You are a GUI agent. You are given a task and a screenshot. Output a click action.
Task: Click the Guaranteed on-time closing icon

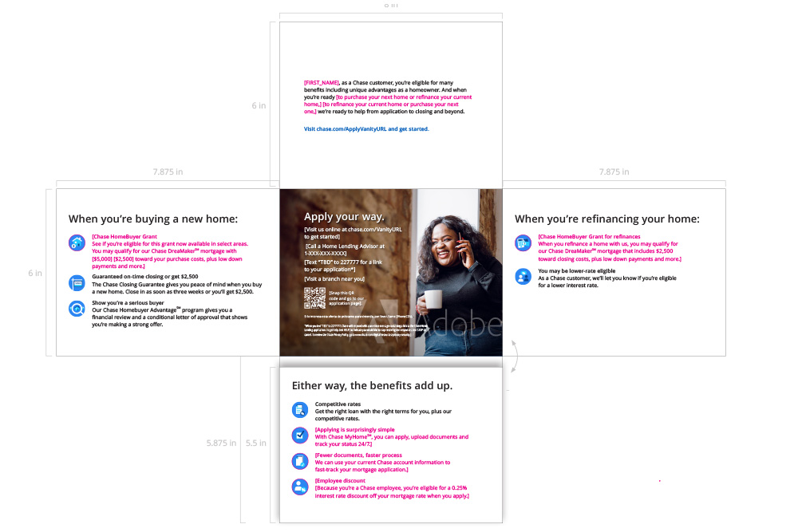77,283
